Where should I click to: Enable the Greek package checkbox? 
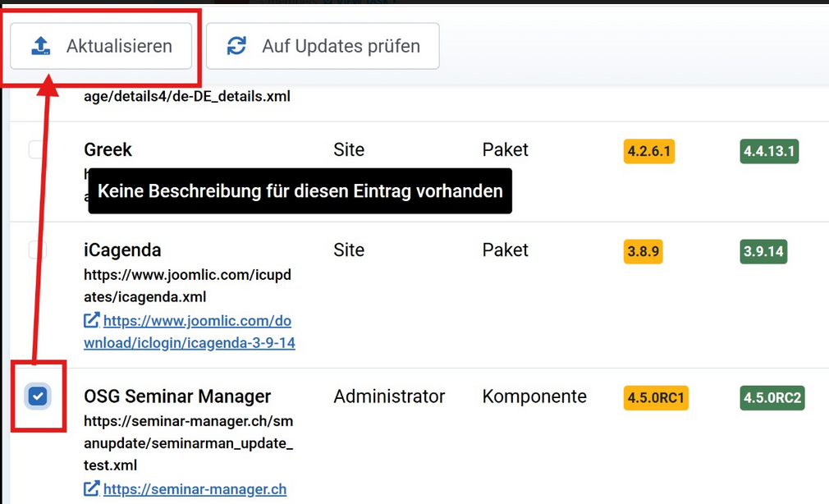[x=35, y=150]
